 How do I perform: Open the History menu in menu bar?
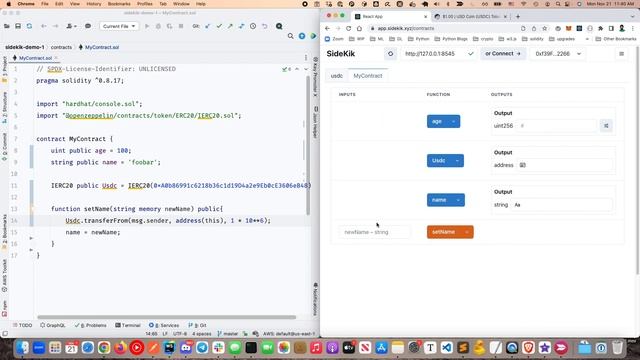click(93, 4)
